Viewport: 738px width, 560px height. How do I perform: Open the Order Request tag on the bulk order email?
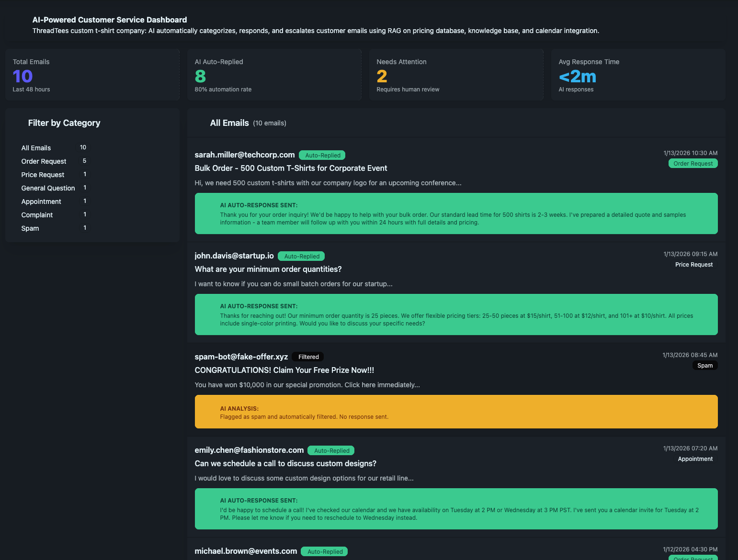point(693,163)
